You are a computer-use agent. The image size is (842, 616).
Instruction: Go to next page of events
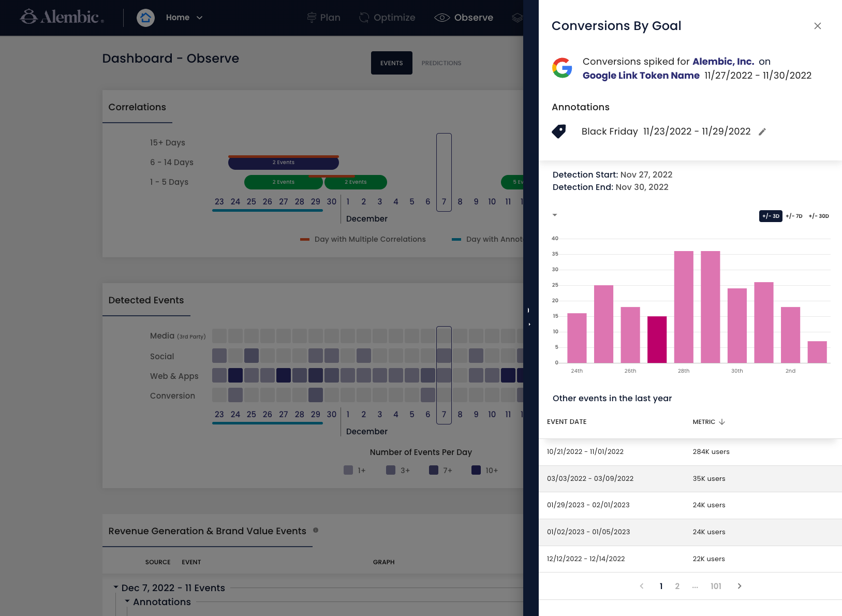(x=740, y=586)
